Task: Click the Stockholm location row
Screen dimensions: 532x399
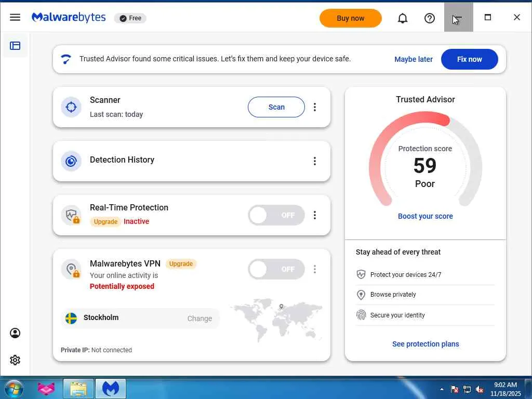Action: coord(140,318)
